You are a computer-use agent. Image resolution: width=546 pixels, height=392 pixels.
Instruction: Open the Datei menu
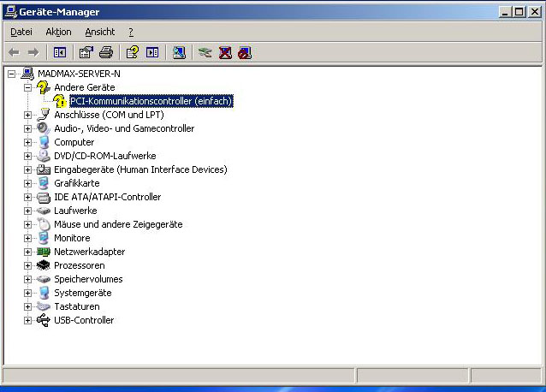pos(21,32)
